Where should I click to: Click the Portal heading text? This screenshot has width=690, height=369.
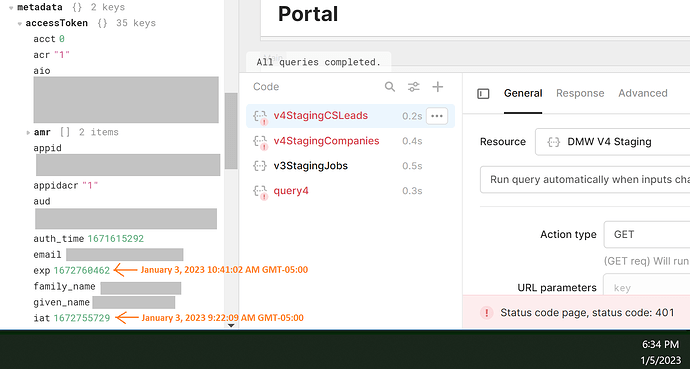tap(308, 14)
